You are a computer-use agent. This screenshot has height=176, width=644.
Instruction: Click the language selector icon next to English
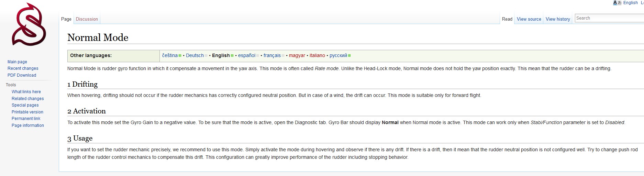pyautogui.click(x=617, y=3)
